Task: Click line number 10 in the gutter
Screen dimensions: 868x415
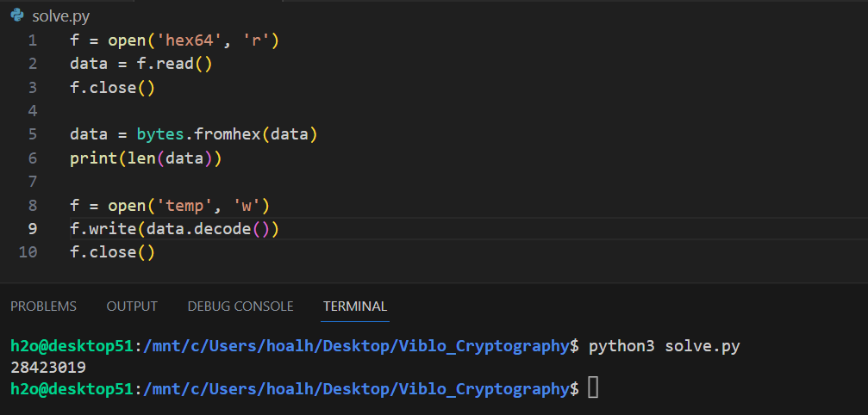Action: click(28, 252)
